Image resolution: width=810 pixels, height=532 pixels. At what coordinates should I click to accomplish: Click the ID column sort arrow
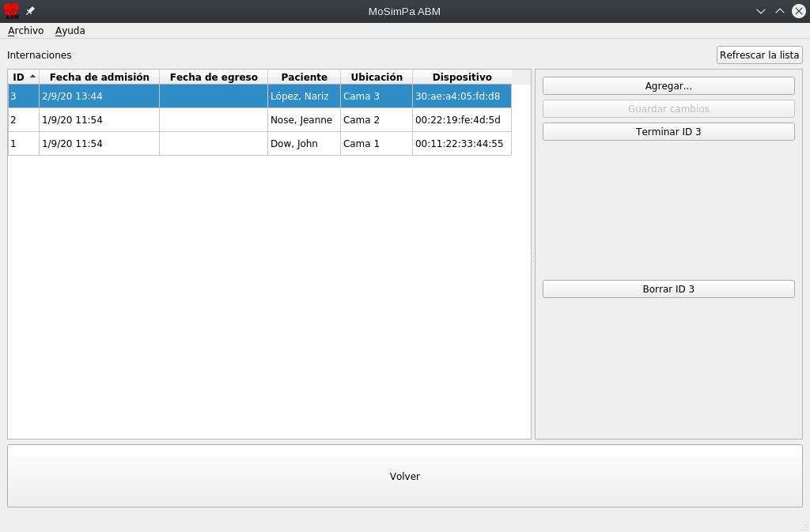(32, 77)
